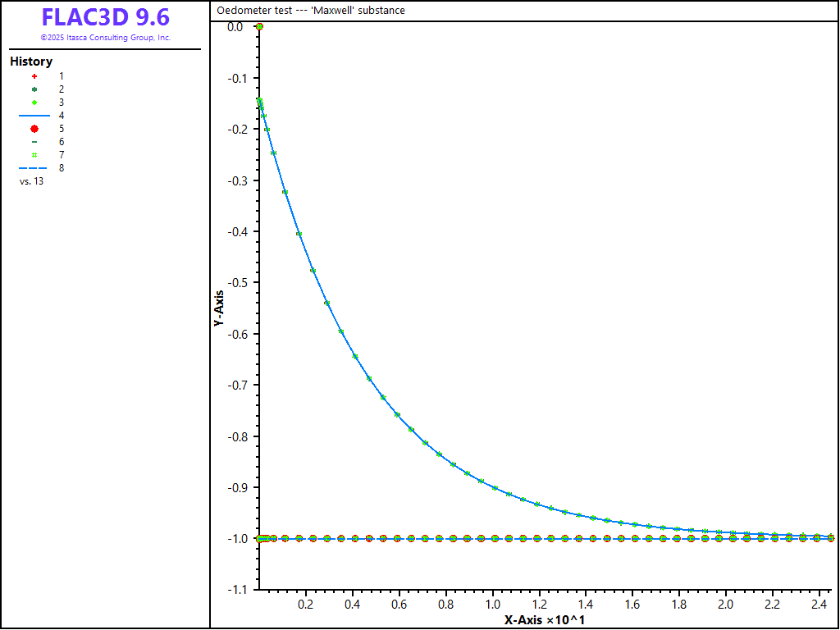The height and width of the screenshot is (630, 840).
Task: Click the green dash marker for history 6
Action: [x=34, y=142]
